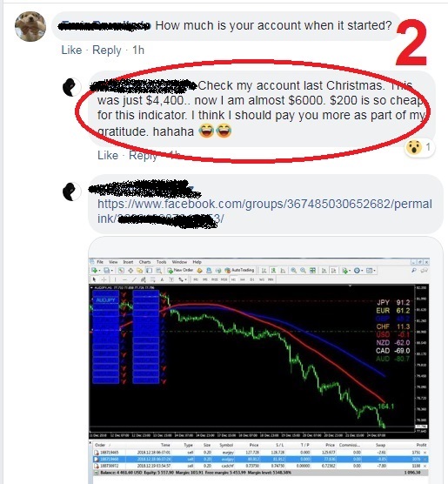Image resolution: width=448 pixels, height=484 pixels.
Task: Reply to the account question comment
Action: [107, 50]
